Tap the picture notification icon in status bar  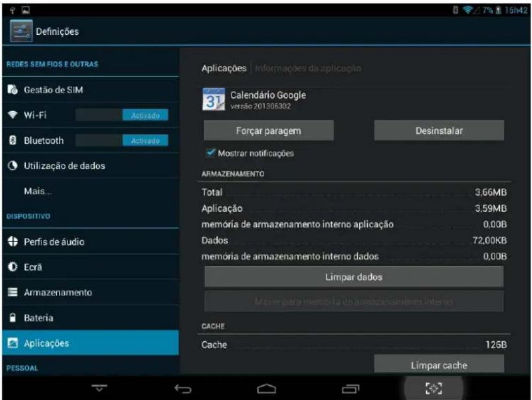click(x=26, y=10)
